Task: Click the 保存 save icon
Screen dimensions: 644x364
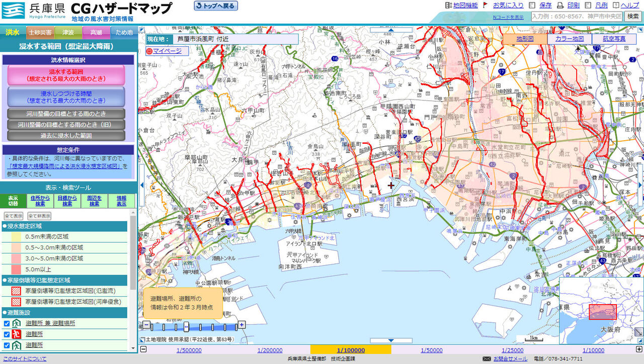Action: click(x=531, y=5)
